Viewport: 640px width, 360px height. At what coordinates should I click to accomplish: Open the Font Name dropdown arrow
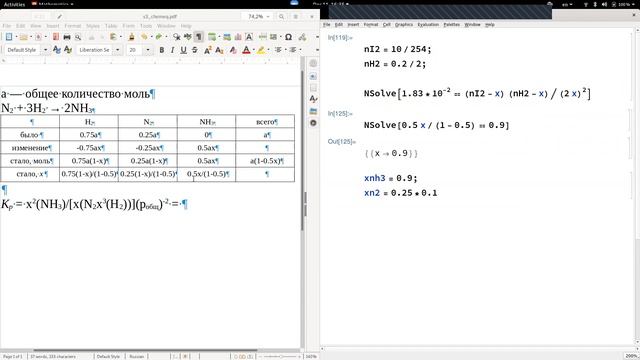click(118, 50)
